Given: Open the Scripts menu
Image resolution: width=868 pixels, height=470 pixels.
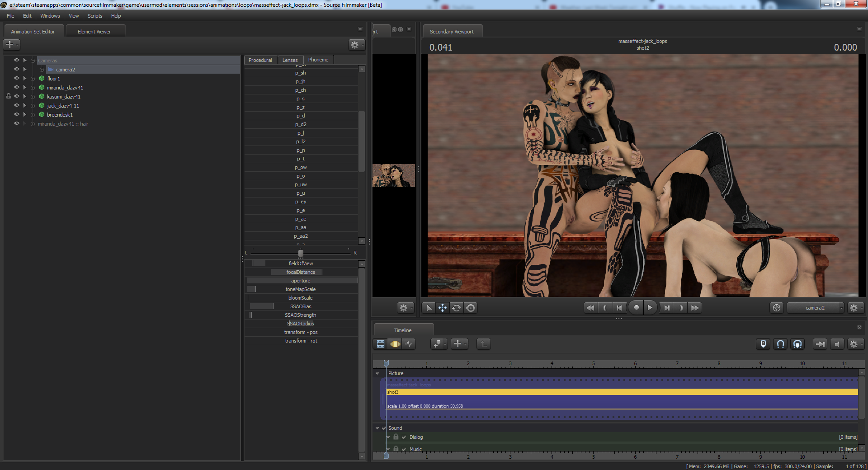Looking at the screenshot, I should 95,16.
